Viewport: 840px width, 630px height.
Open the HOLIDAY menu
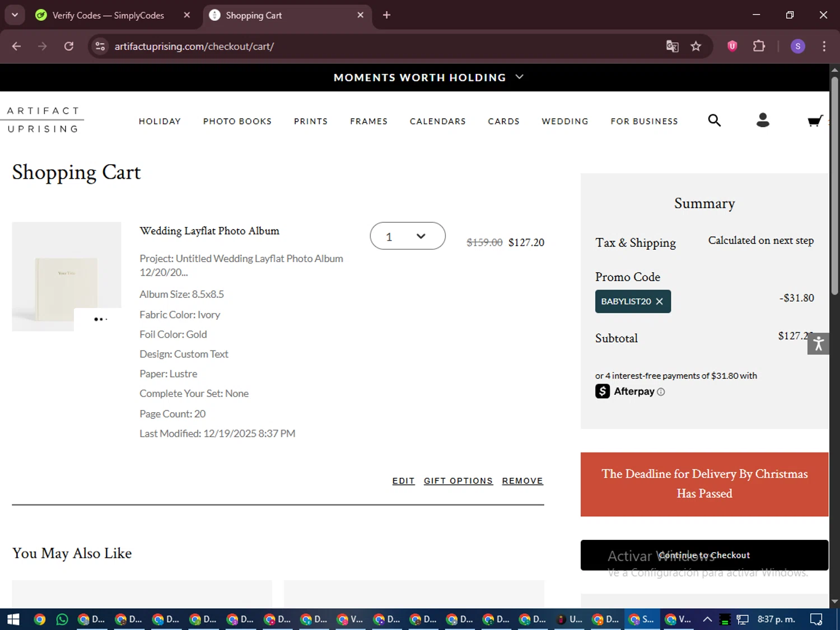click(x=160, y=121)
